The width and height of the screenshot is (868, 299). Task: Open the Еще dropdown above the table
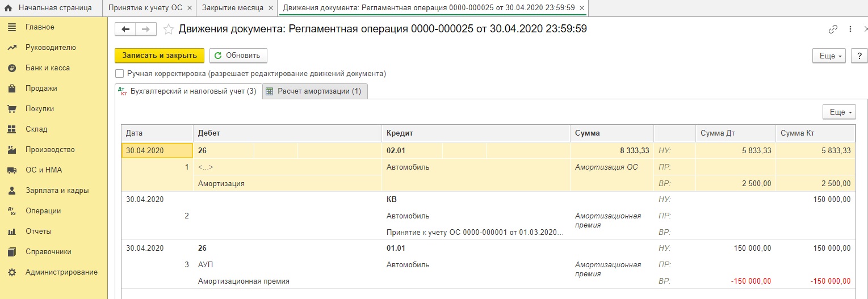click(840, 112)
